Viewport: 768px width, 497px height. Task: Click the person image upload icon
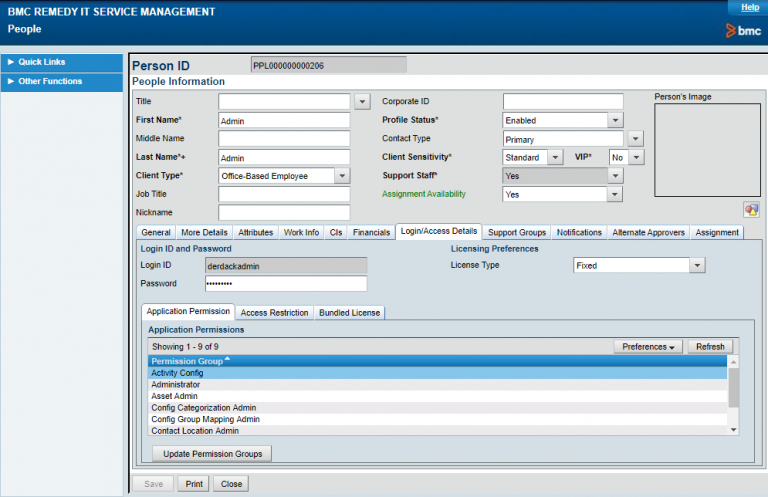point(751,210)
